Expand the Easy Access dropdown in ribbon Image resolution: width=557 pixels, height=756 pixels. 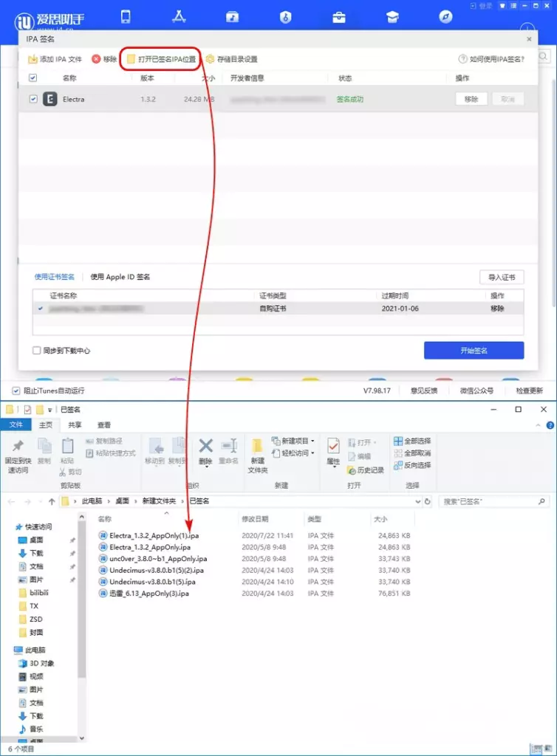pyautogui.click(x=312, y=453)
